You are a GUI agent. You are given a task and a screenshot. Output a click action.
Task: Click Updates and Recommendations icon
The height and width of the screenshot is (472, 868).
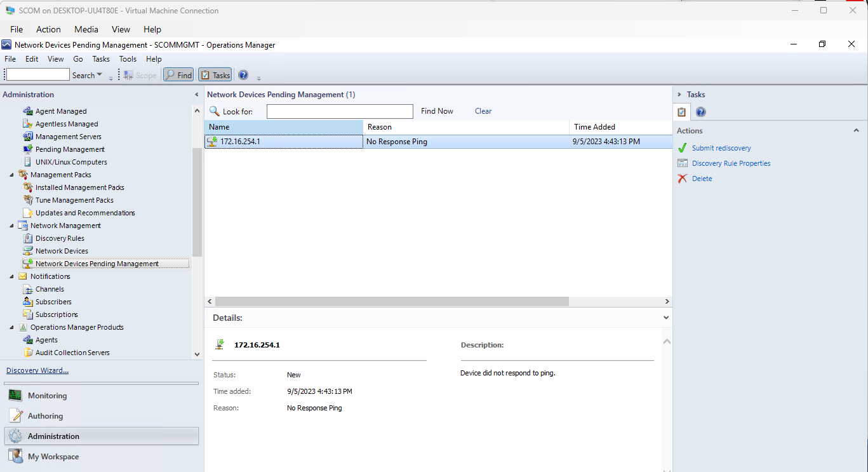[27, 213]
